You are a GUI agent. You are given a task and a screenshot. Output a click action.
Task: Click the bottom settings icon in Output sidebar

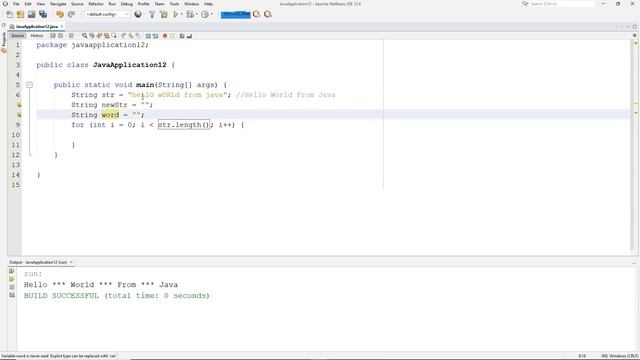12,295
